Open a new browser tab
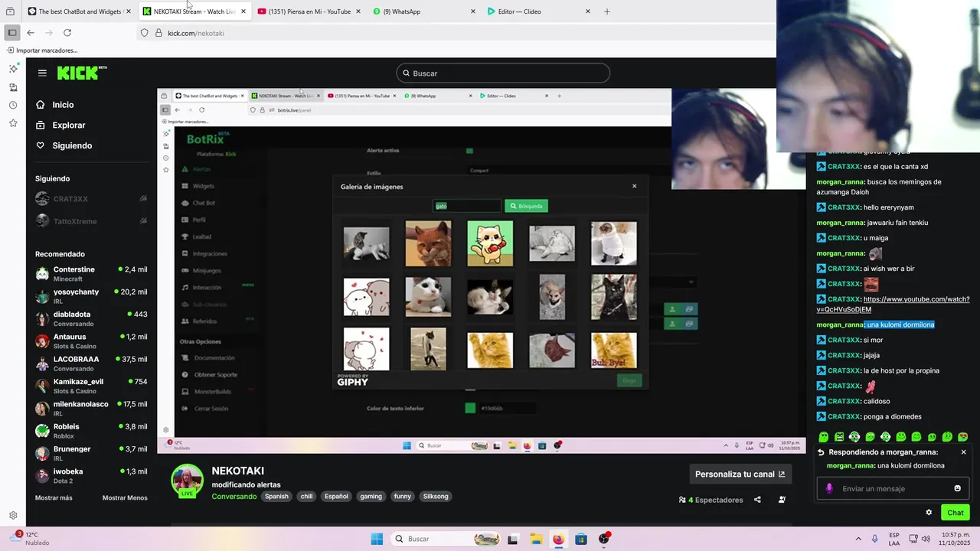The height and width of the screenshot is (551, 980). tap(607, 11)
